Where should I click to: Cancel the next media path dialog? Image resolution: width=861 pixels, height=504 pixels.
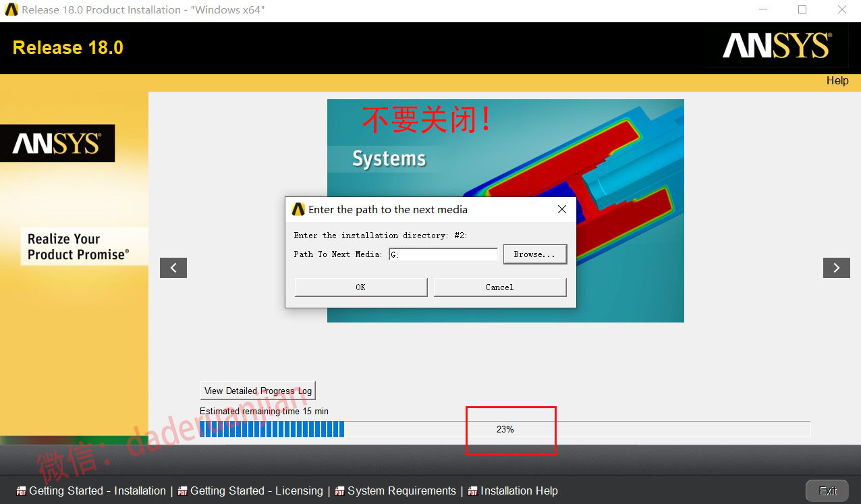(x=500, y=287)
